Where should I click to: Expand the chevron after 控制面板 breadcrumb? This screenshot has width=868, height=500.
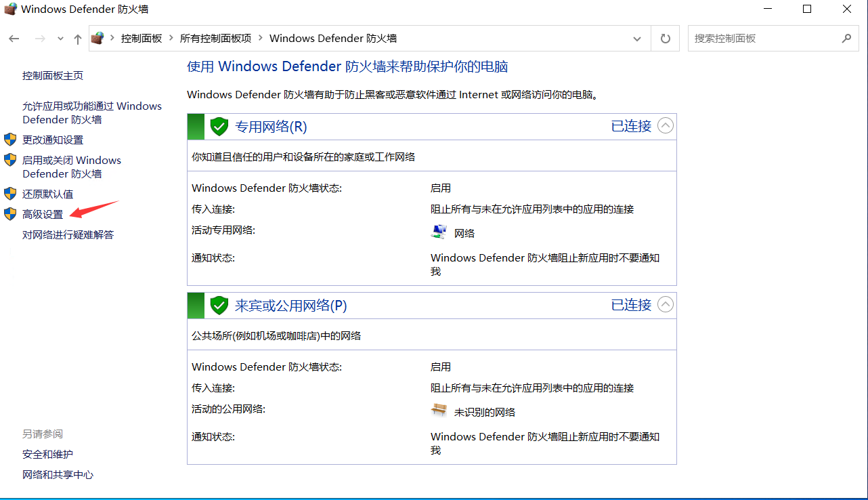(171, 39)
